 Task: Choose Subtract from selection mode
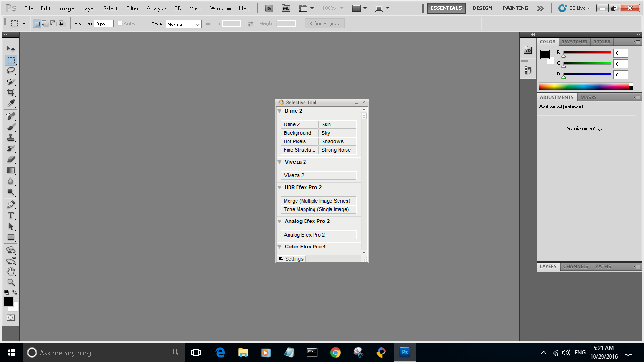tap(53, 23)
